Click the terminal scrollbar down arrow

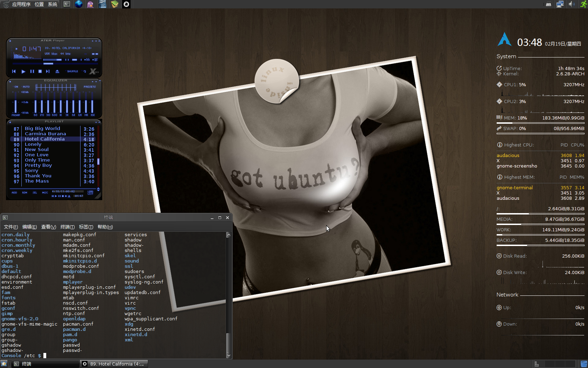click(229, 355)
